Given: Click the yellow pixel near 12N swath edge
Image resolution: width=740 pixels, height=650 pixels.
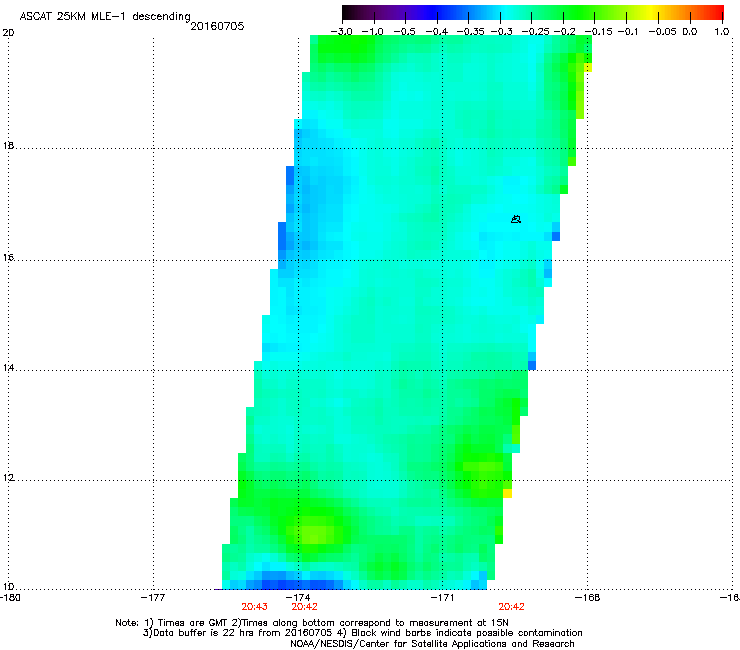Looking at the screenshot, I should [x=507, y=493].
